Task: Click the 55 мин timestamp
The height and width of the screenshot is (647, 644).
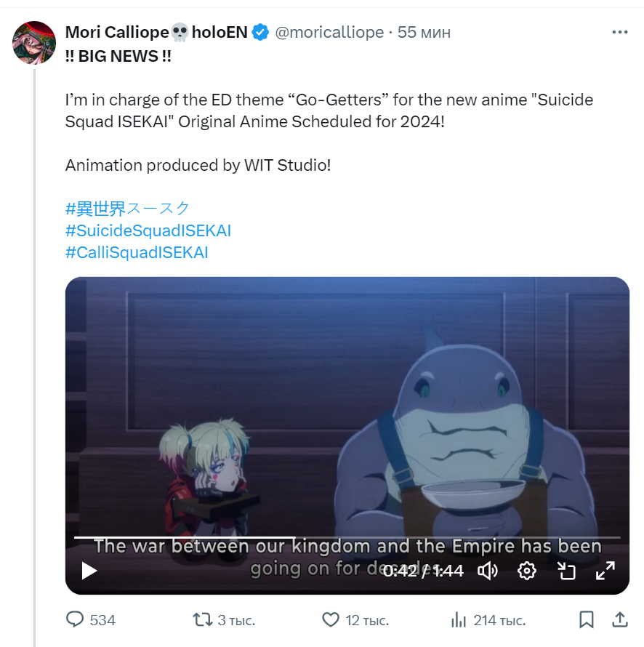Action: coord(424,32)
